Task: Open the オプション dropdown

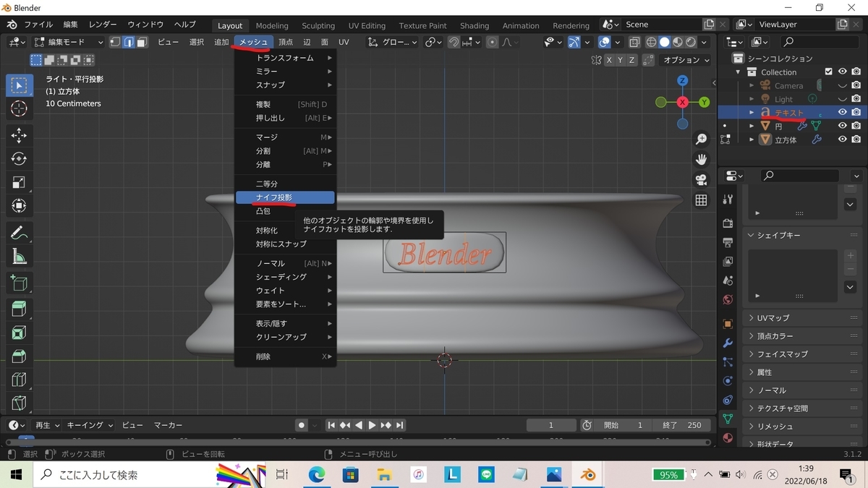Action: pyautogui.click(x=686, y=60)
